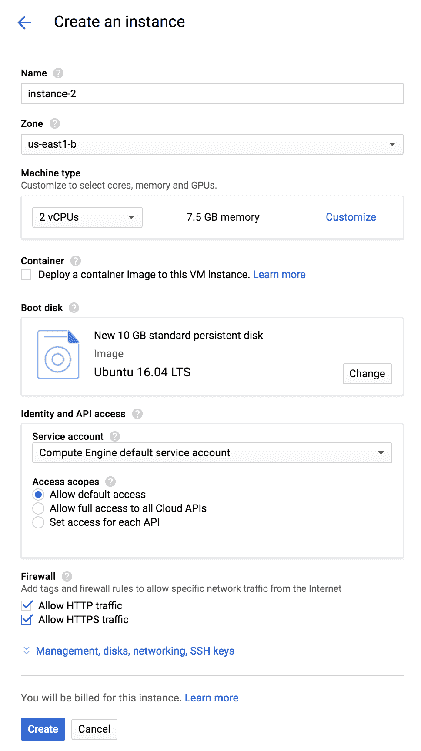Image resolution: width=421 pixels, height=751 pixels.
Task: Go back using the left arrow icon
Action: [24, 22]
